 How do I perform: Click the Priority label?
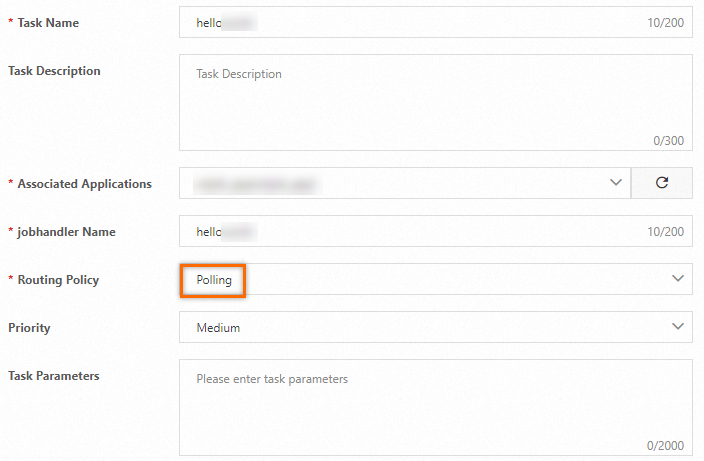click(x=29, y=327)
